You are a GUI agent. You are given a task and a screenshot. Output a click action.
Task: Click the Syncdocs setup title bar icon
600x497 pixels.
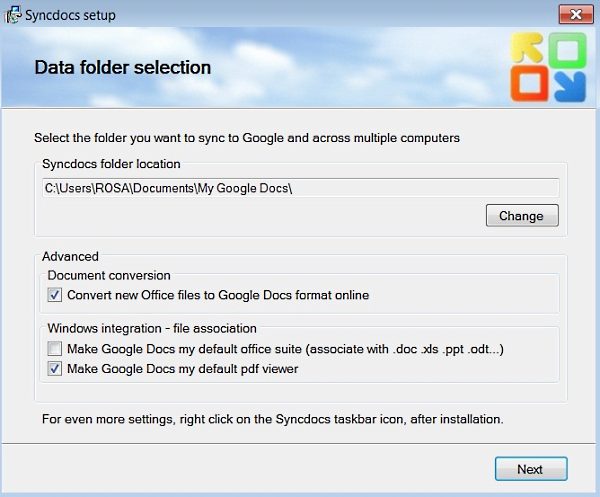point(15,15)
